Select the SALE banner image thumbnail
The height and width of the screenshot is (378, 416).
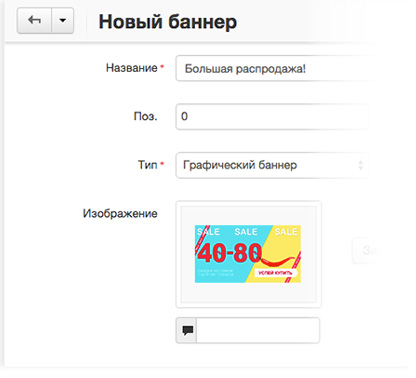(248, 254)
